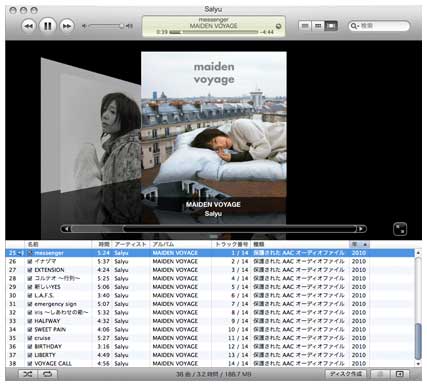Pause the playing track

48,26
